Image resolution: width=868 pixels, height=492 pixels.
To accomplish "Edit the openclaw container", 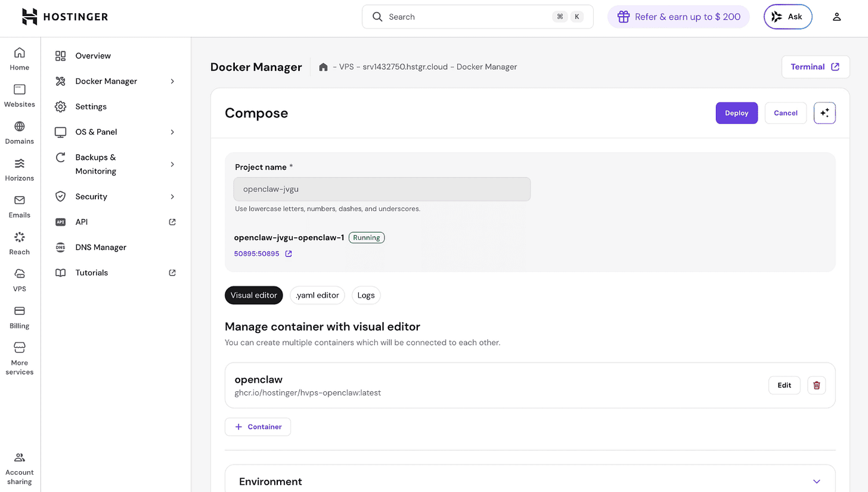I will point(785,385).
